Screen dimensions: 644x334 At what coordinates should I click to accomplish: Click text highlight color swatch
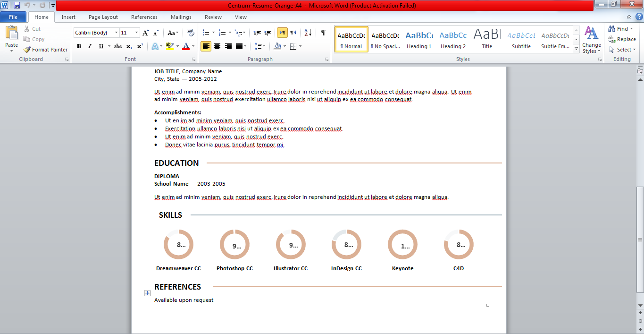pyautogui.click(x=170, y=46)
